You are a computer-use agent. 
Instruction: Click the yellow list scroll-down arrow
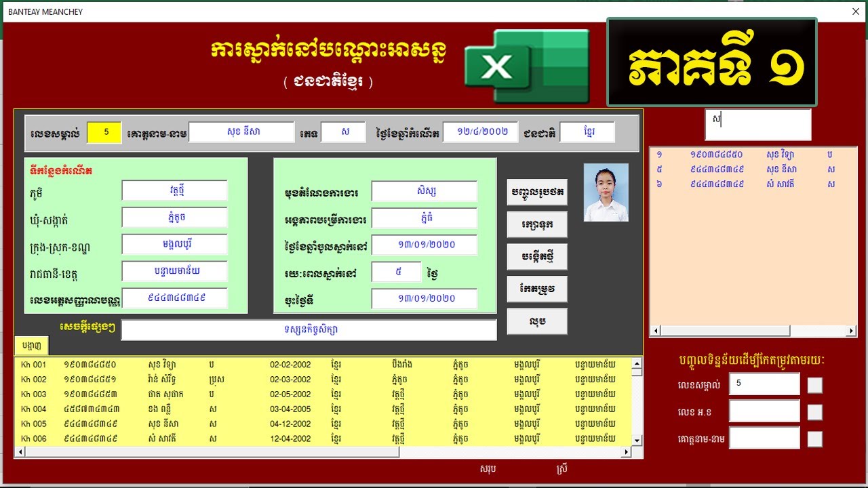[x=637, y=441]
